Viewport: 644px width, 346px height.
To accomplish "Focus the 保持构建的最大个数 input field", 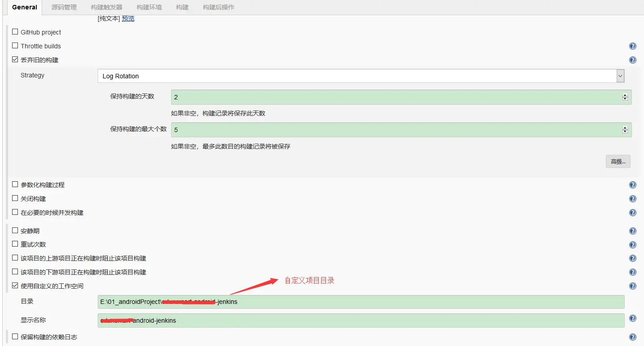I will coord(401,130).
